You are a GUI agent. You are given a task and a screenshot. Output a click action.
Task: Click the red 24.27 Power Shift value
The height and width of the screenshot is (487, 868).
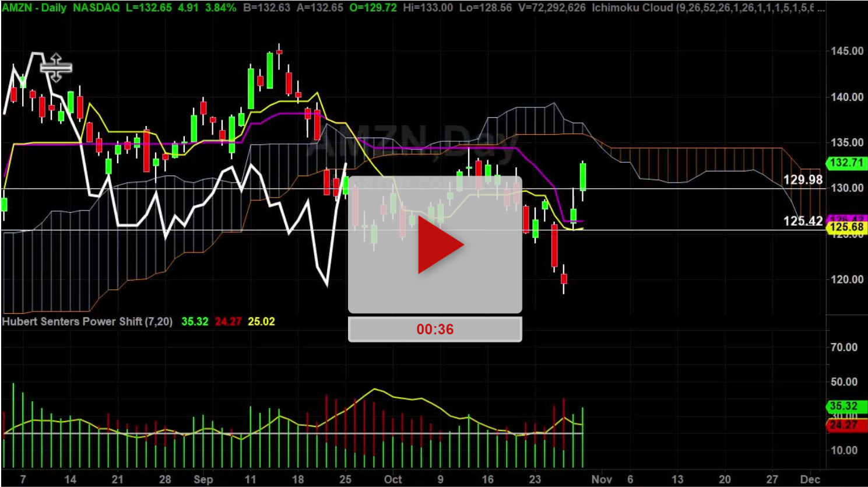228,321
